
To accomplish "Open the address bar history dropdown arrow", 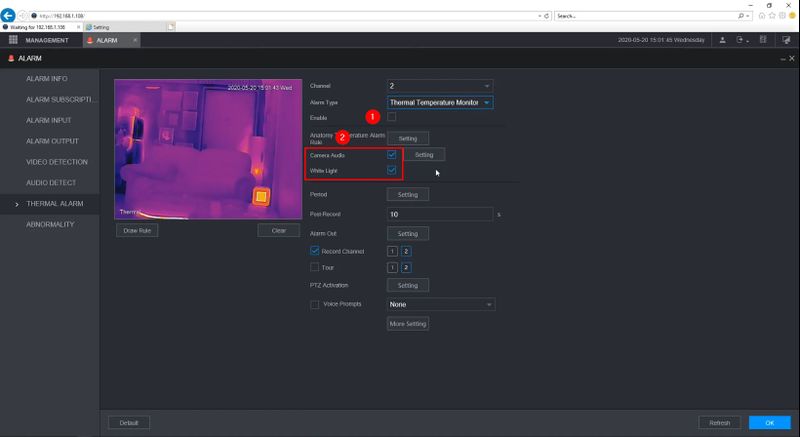I will pyautogui.click(x=540, y=16).
